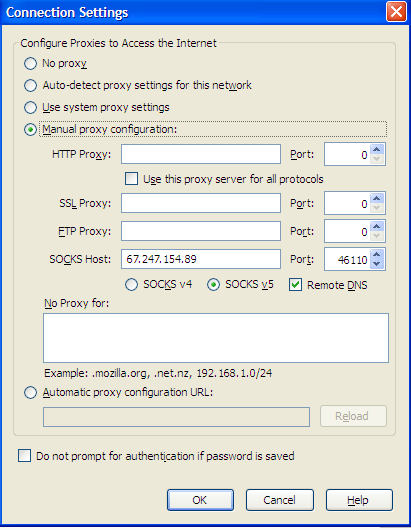The height and width of the screenshot is (530, 411).
Task: Select the No proxy radio button
Action: coord(30,64)
